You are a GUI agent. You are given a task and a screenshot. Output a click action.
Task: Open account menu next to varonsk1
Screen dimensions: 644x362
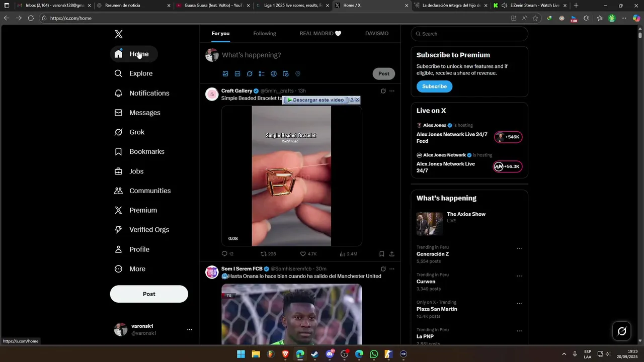coord(190,330)
